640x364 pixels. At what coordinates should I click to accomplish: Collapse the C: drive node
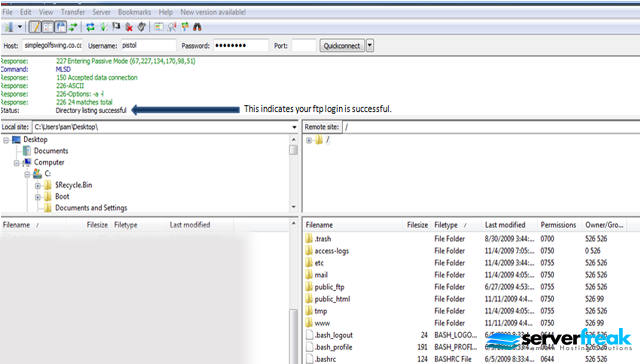click(27, 175)
